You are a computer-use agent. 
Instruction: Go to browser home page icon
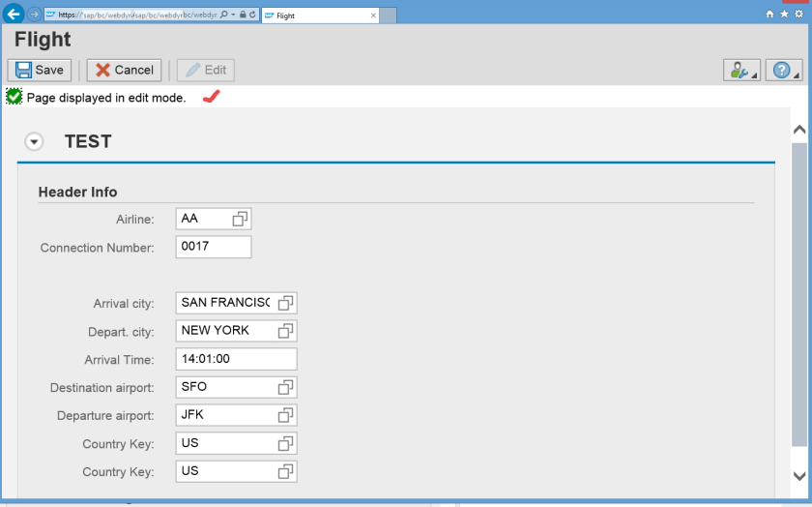click(x=769, y=14)
